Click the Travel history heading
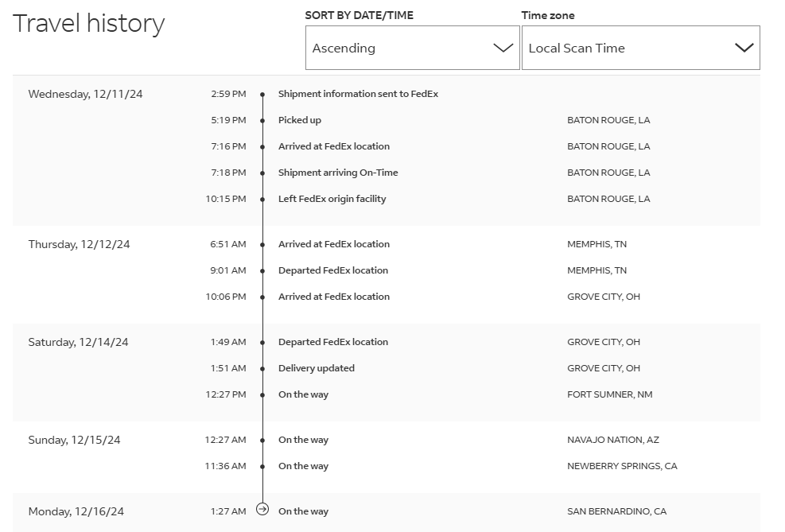This screenshot has width=785, height=532. pos(88,24)
